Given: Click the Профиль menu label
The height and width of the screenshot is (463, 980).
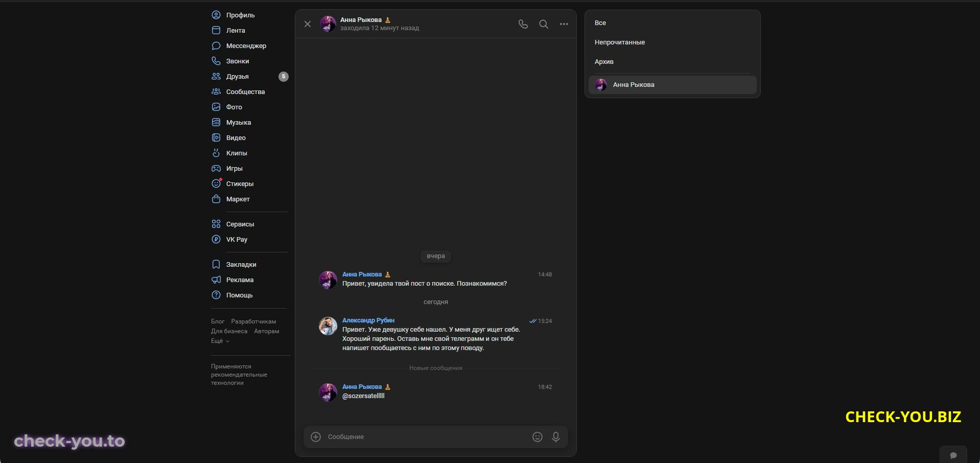Looking at the screenshot, I should point(240,15).
